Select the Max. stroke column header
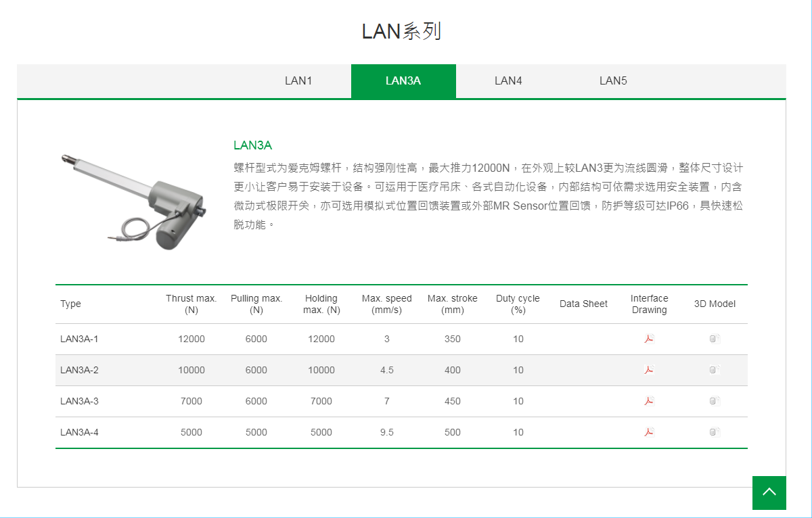 [453, 304]
